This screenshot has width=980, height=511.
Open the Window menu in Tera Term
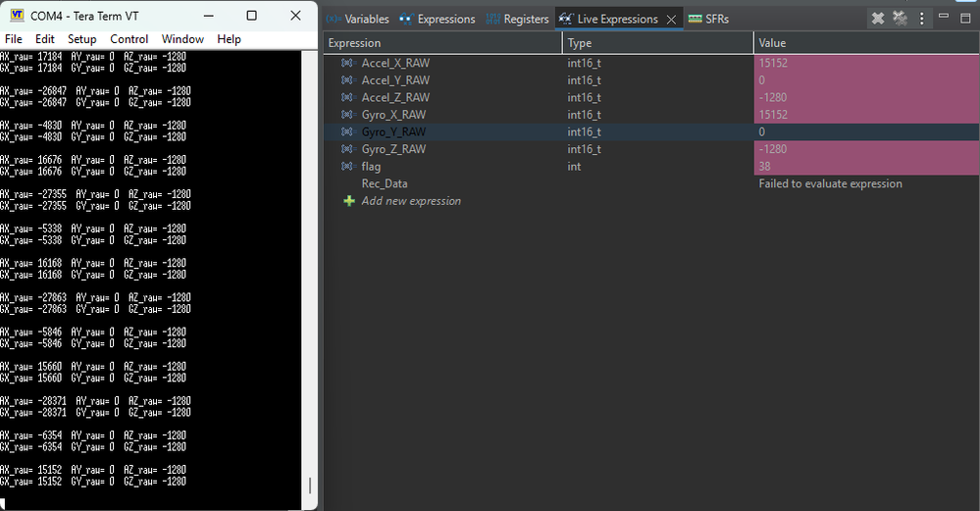[182, 38]
